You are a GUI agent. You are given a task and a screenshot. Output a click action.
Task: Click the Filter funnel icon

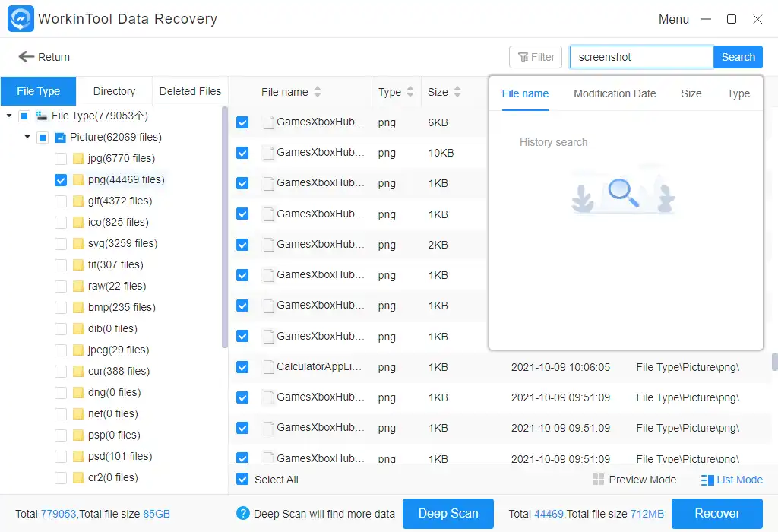pos(523,58)
